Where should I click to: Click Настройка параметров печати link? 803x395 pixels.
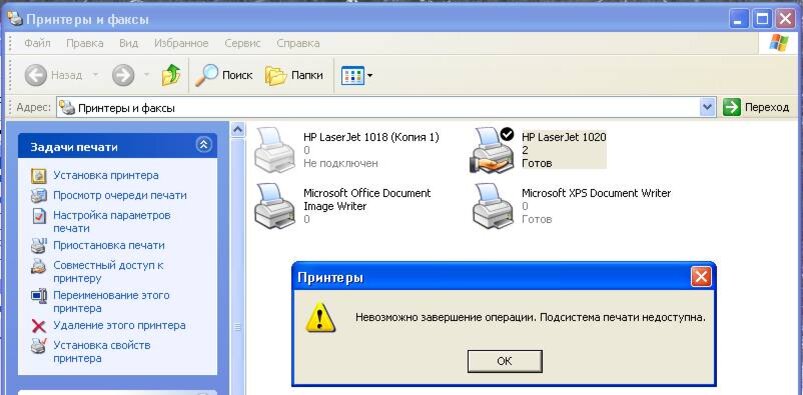click(x=112, y=221)
